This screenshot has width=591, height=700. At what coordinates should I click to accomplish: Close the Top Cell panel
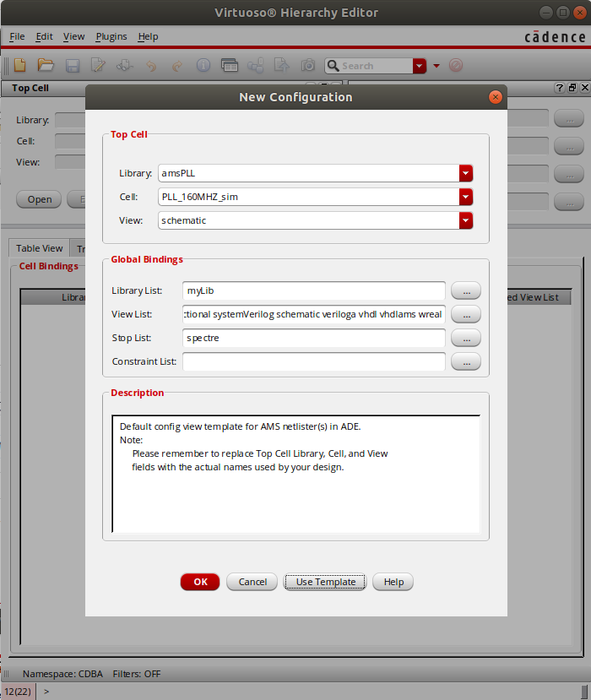(x=585, y=88)
